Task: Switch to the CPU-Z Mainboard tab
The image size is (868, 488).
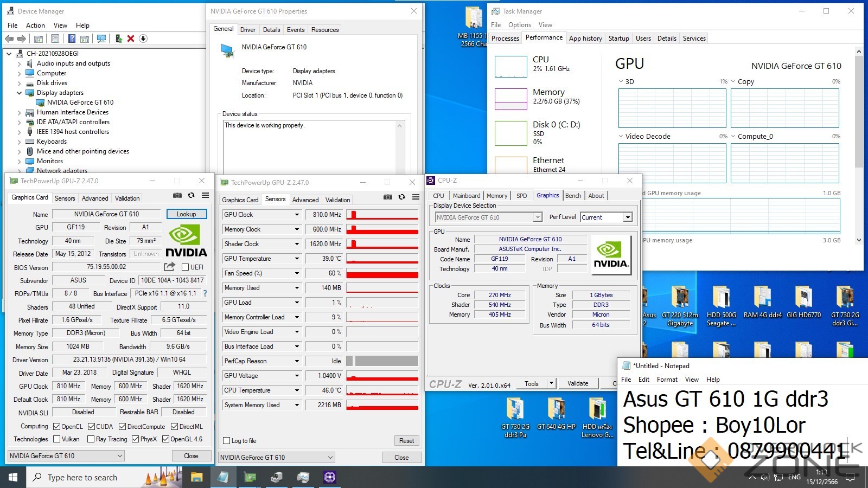Action: tap(467, 196)
